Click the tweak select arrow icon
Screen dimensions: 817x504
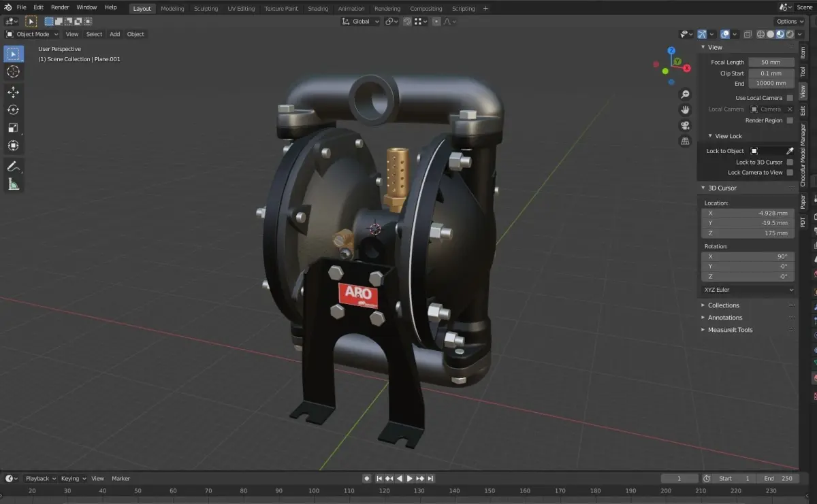tap(31, 21)
